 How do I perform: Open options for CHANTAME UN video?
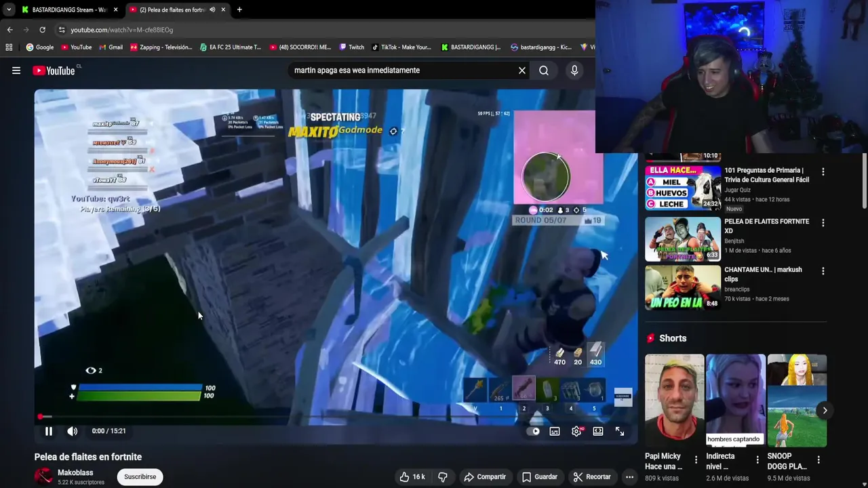[823, 271]
